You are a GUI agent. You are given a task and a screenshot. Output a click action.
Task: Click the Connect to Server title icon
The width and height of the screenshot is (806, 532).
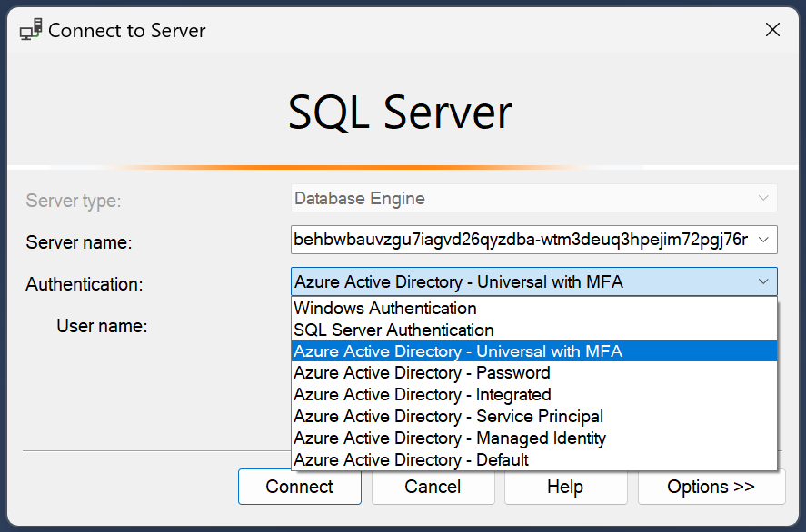tap(30, 29)
